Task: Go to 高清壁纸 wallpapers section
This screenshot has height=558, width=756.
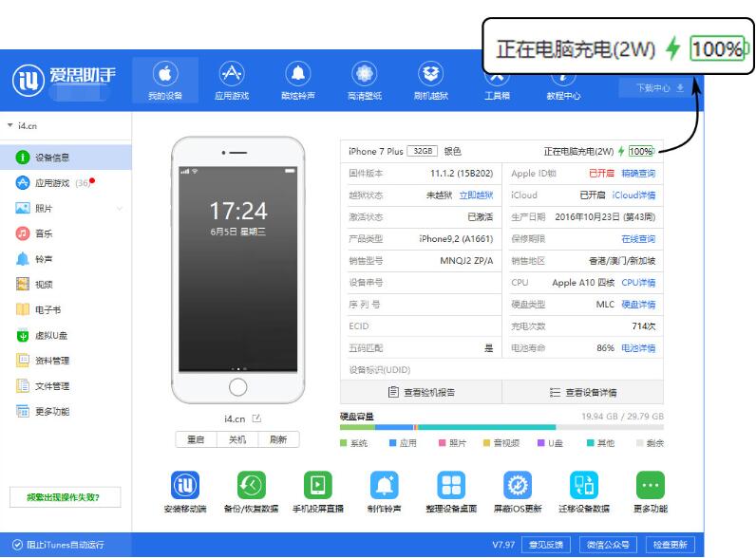Action: coord(365,81)
